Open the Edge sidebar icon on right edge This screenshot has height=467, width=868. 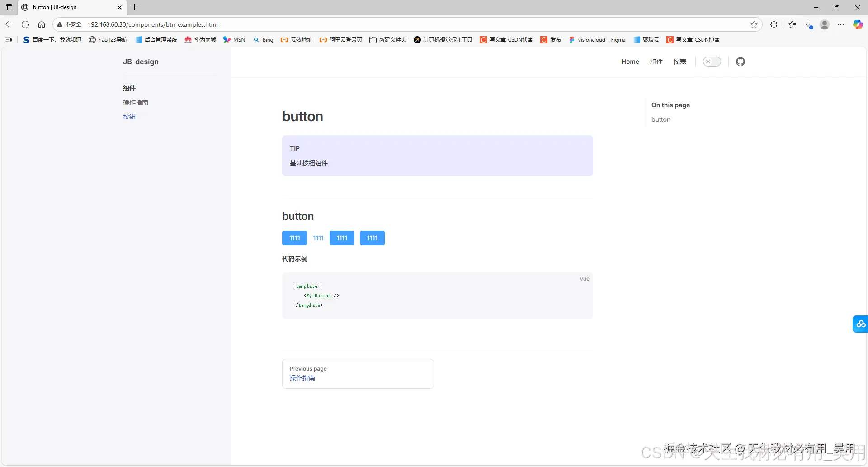click(861, 324)
